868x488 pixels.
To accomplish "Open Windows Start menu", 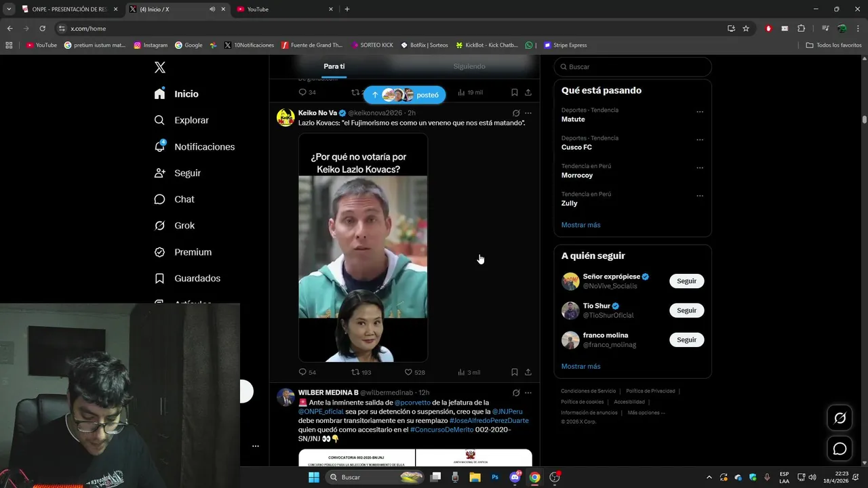I will [x=313, y=477].
